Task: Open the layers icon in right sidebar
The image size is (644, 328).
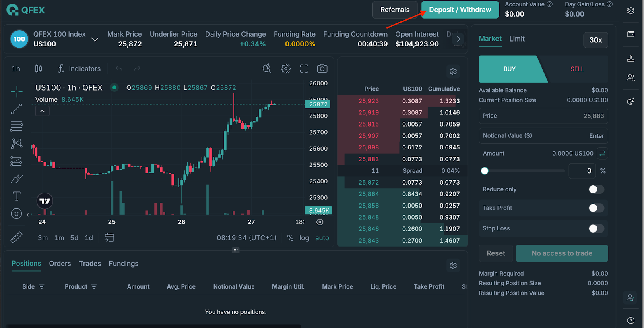Action: click(x=631, y=11)
